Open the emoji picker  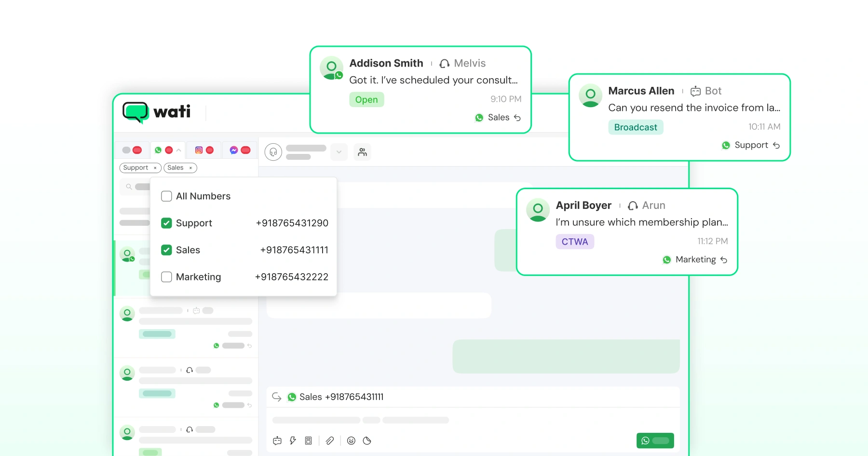351,441
